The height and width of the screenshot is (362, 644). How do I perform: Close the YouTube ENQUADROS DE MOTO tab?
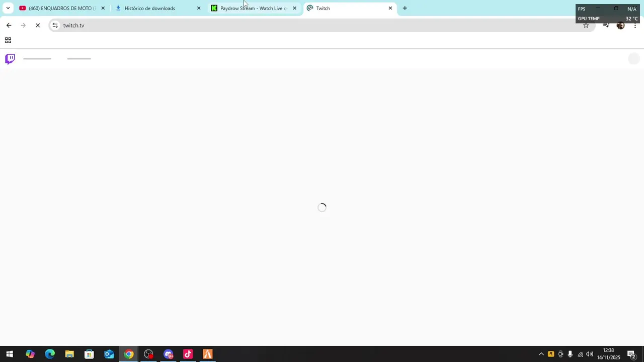[103, 8]
